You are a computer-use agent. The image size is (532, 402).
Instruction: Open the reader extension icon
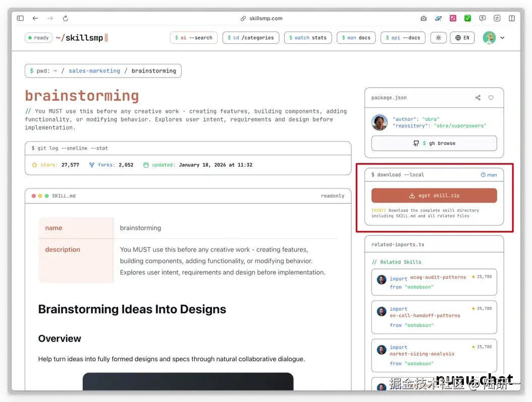click(x=497, y=18)
